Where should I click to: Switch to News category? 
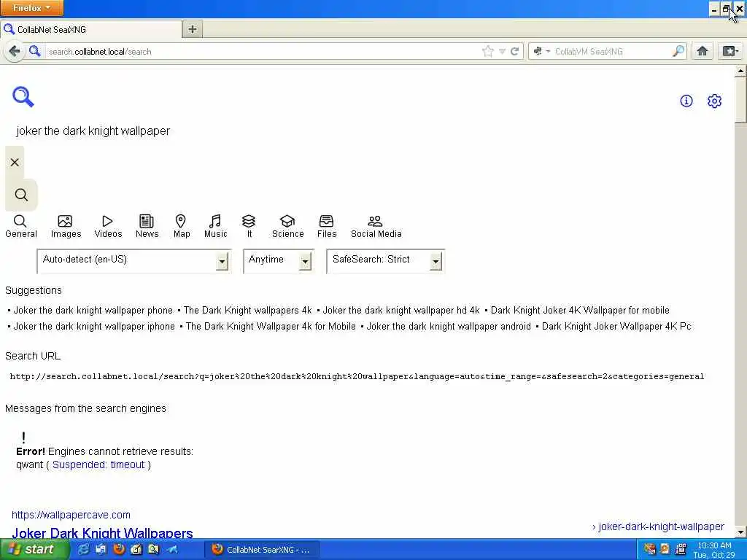(147, 227)
